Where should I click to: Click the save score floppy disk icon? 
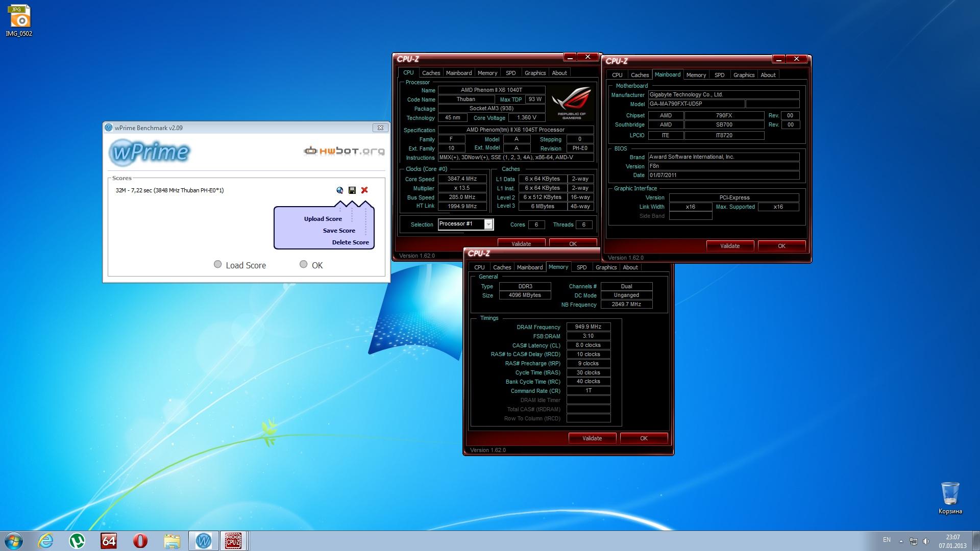(352, 190)
